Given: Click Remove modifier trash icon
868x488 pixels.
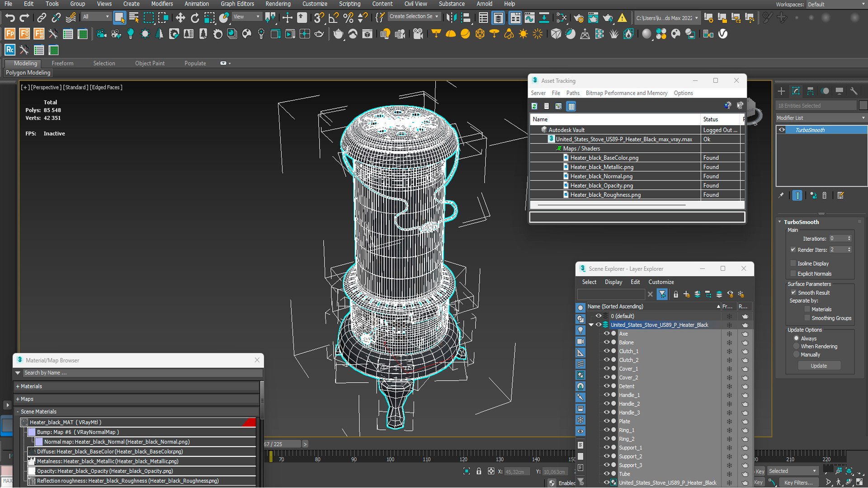Looking at the screenshot, I should pyautogui.click(x=824, y=195).
